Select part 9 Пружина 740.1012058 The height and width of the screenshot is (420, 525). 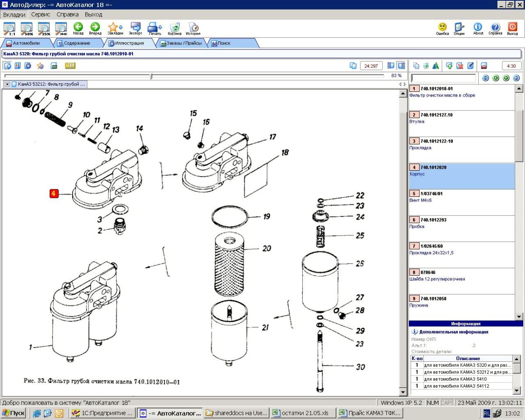click(x=462, y=307)
